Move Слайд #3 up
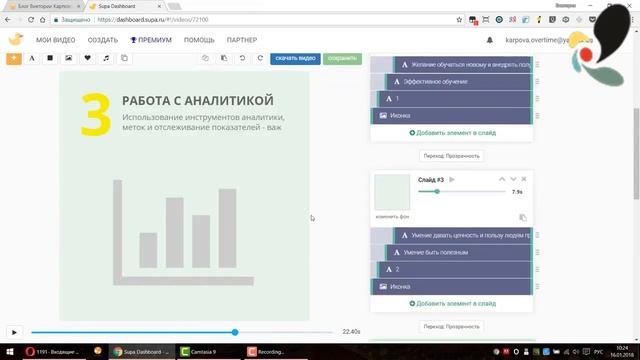Viewport: 640px width, 360px height. point(502,179)
